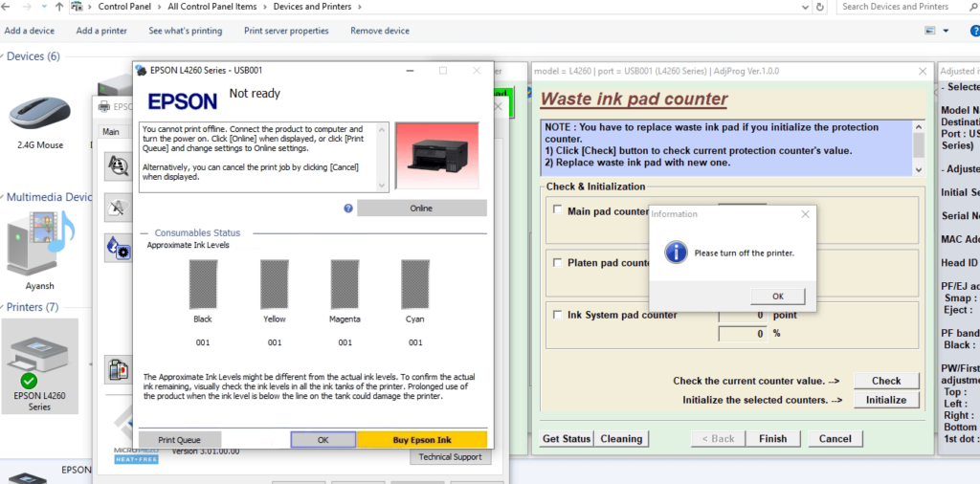Click See what's printing
980x484 pixels.
(x=185, y=31)
